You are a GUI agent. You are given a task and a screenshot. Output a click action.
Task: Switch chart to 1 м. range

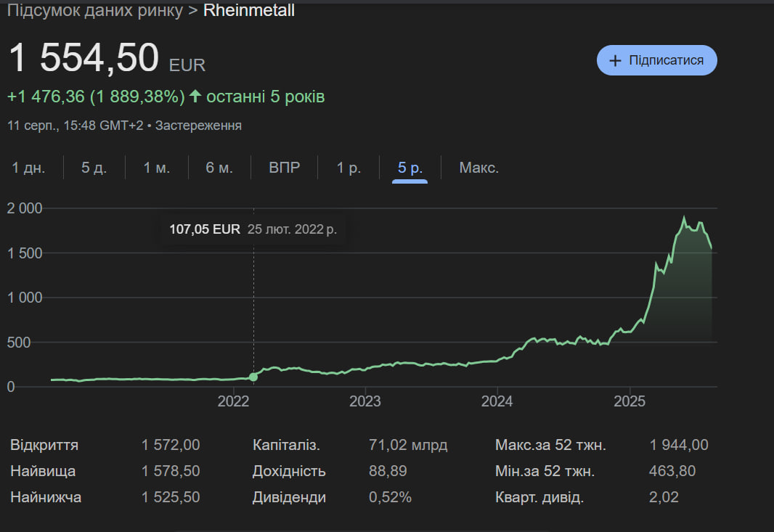click(x=157, y=168)
